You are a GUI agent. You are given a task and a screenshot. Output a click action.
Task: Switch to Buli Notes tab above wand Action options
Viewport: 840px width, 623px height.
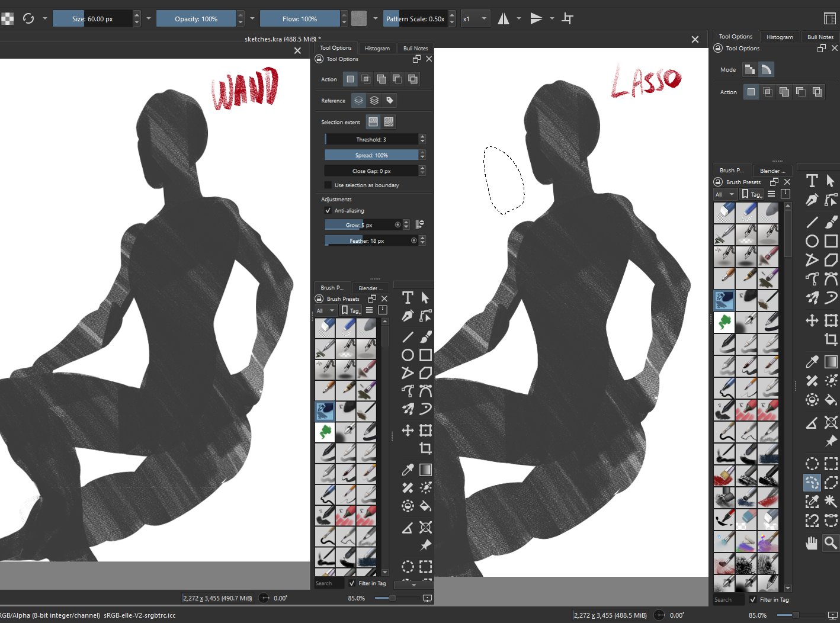415,49
